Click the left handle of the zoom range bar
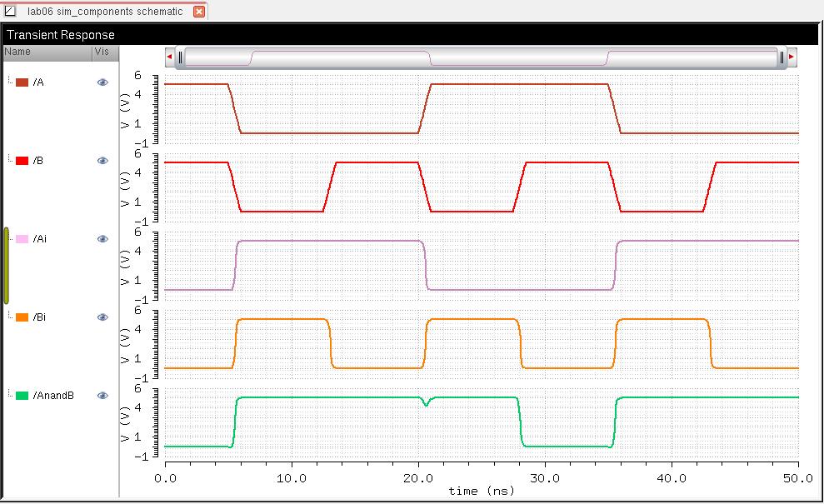The height and width of the screenshot is (504, 824). [x=180, y=57]
